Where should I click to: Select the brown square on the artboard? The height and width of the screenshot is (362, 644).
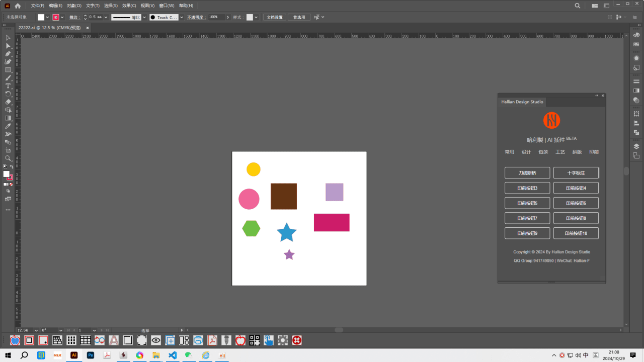[x=284, y=196]
